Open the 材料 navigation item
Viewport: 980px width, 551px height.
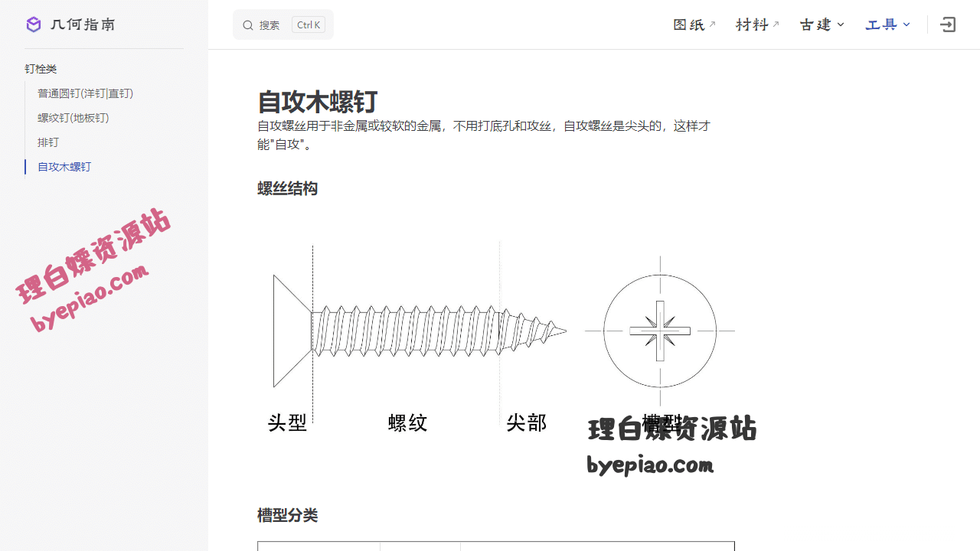tap(752, 24)
